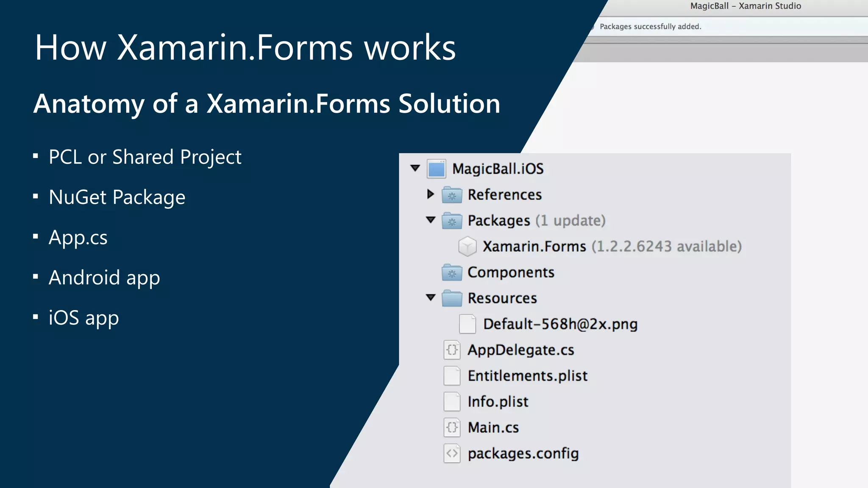Click the 'iOS app' bullet text
The height and width of the screenshot is (488, 868).
pos(83,318)
